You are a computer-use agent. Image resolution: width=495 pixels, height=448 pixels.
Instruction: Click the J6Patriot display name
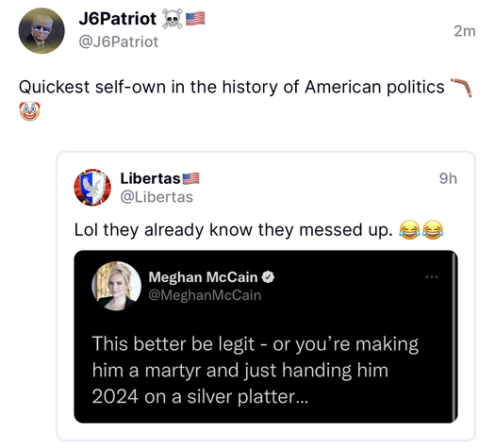coord(118,19)
